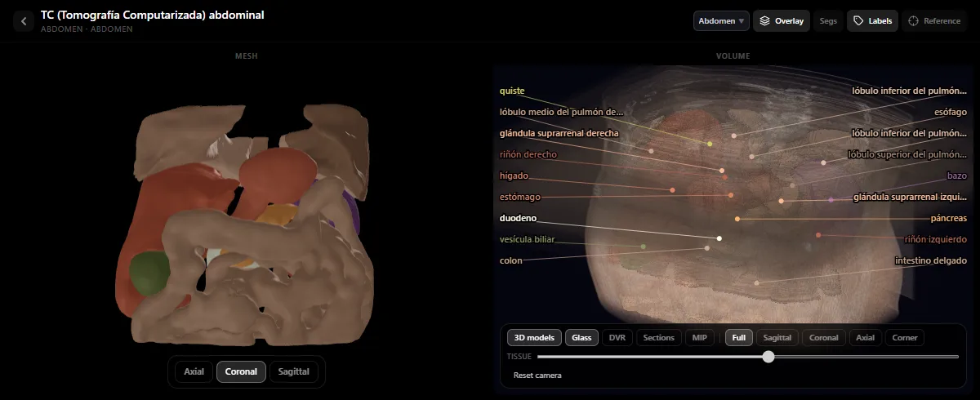Select the páncreas label

point(949,218)
